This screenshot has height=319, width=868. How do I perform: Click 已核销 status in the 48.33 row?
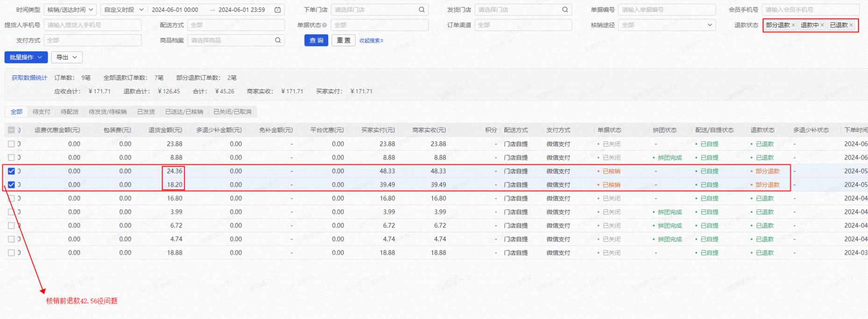click(x=611, y=171)
